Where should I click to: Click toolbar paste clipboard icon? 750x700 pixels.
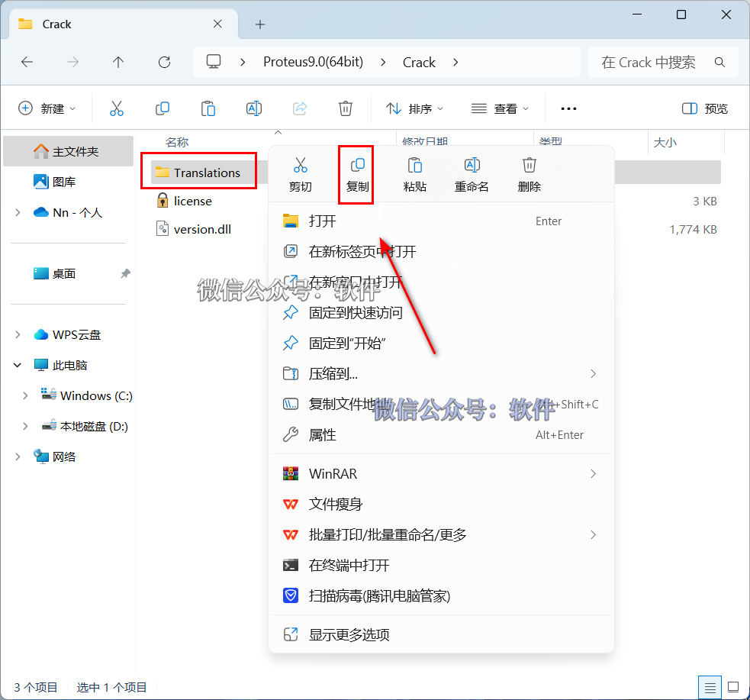click(208, 108)
